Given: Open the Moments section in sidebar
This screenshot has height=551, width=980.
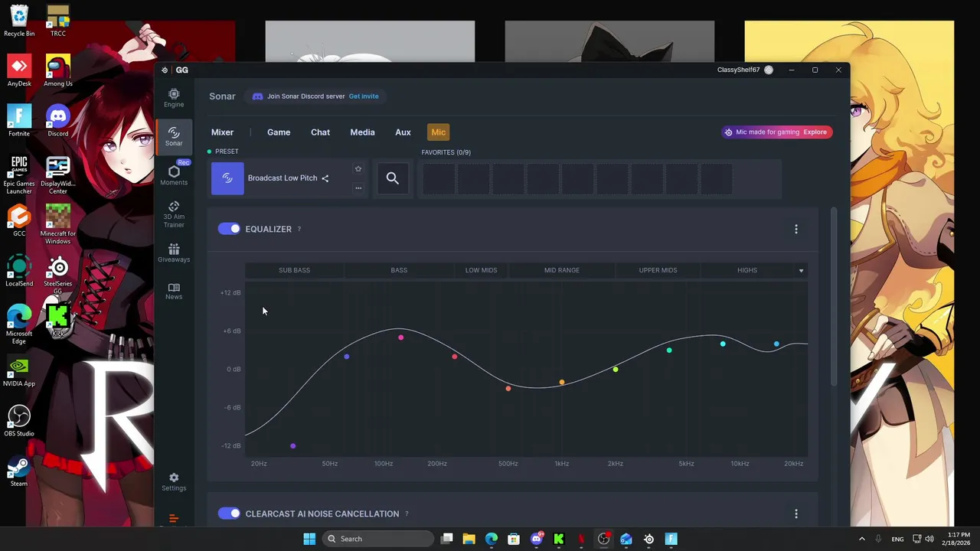Looking at the screenshot, I should pyautogui.click(x=174, y=175).
